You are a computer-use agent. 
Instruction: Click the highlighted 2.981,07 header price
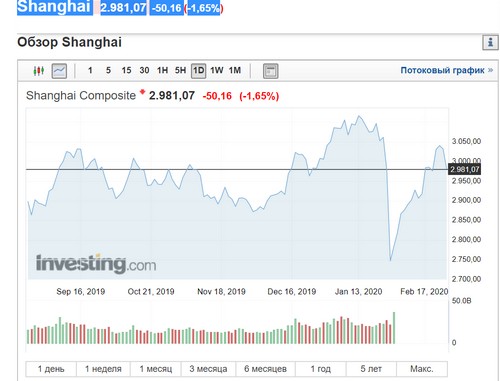[123, 8]
